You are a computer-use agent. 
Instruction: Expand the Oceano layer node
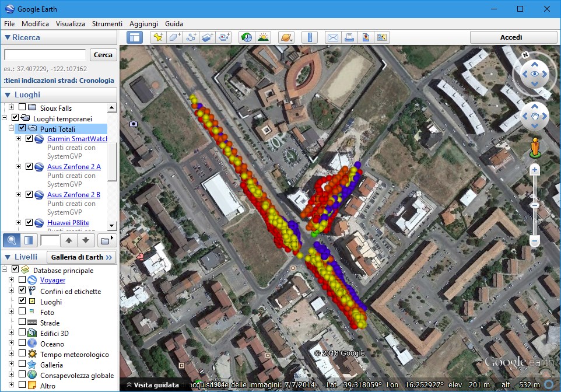point(12,342)
